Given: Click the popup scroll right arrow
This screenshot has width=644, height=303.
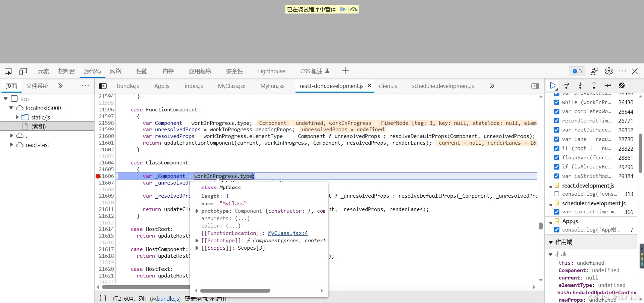Looking at the screenshot, I should [322, 291].
